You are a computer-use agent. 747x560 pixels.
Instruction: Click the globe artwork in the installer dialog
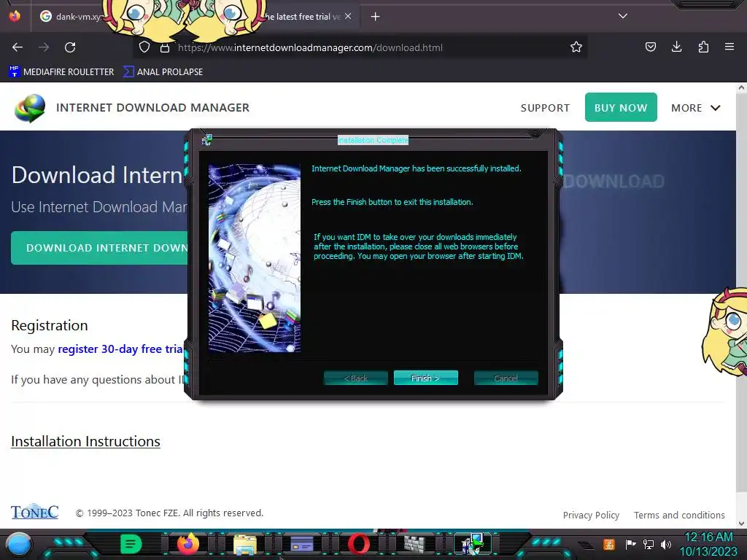pos(255,258)
